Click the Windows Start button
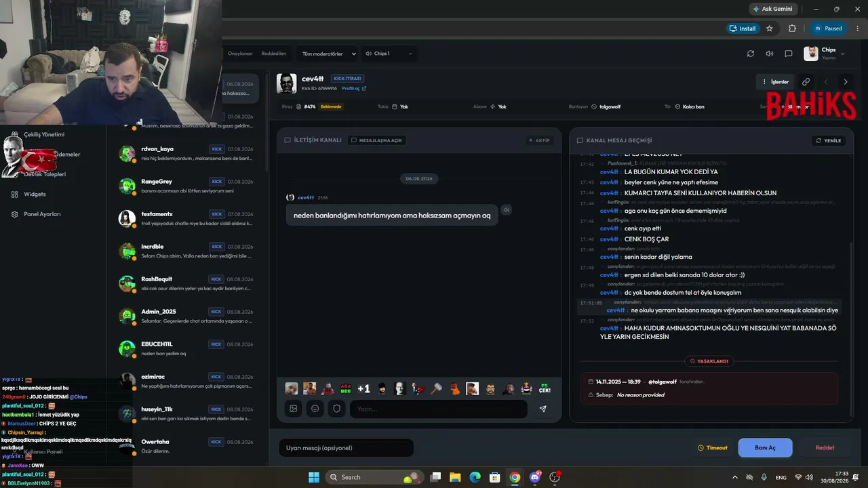Screen dimensions: 868x488 (314, 477)
